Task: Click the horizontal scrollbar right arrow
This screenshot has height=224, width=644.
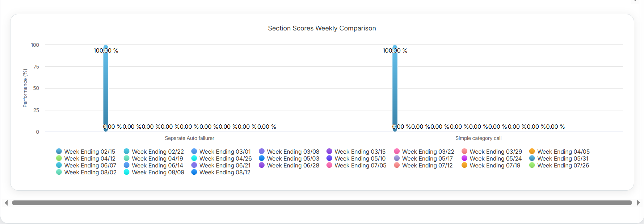Action: pyautogui.click(x=638, y=203)
